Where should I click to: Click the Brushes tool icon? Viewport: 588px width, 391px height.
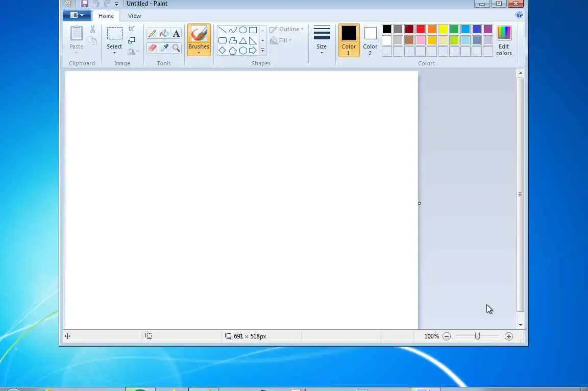(x=199, y=34)
